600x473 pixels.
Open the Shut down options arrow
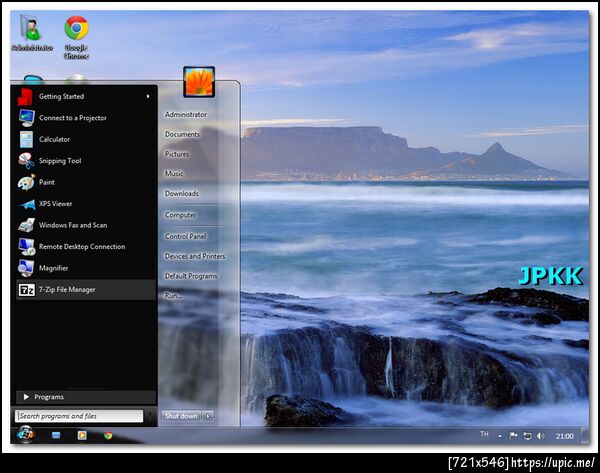208,416
